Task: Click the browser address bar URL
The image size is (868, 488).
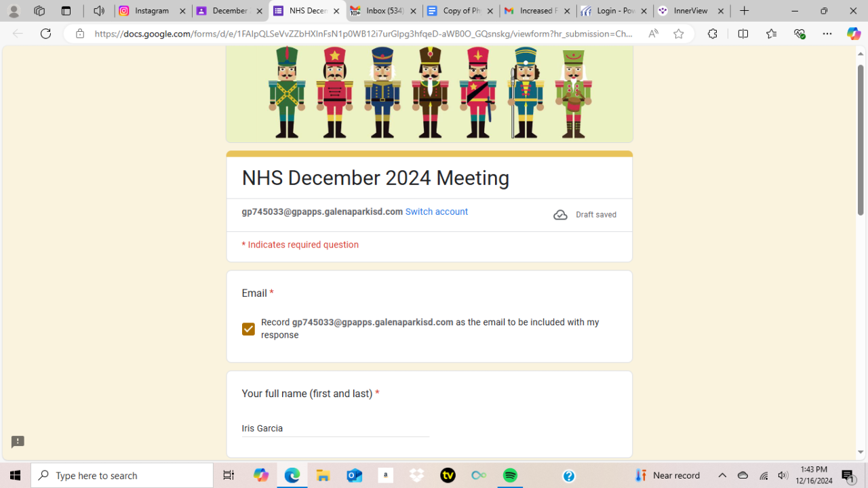Action: [363, 34]
